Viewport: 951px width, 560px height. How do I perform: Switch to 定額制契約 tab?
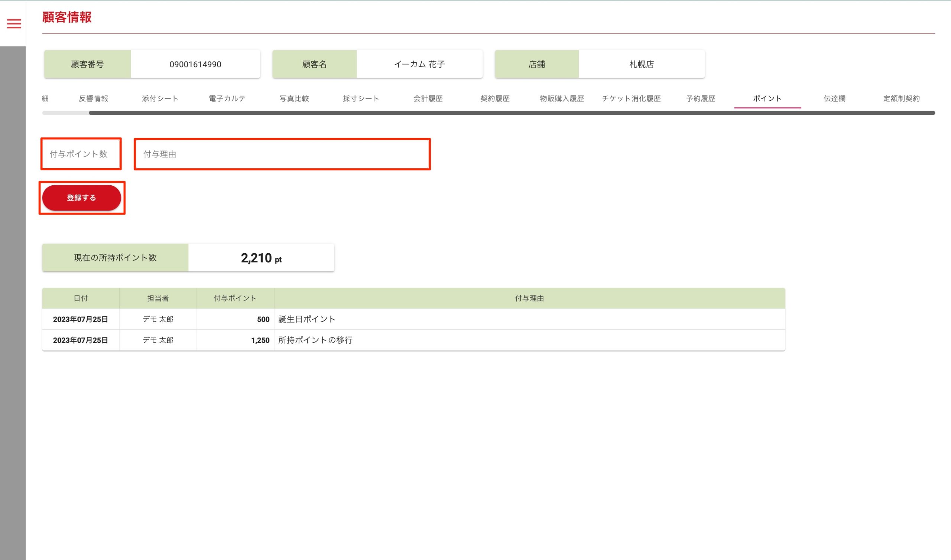901,98
